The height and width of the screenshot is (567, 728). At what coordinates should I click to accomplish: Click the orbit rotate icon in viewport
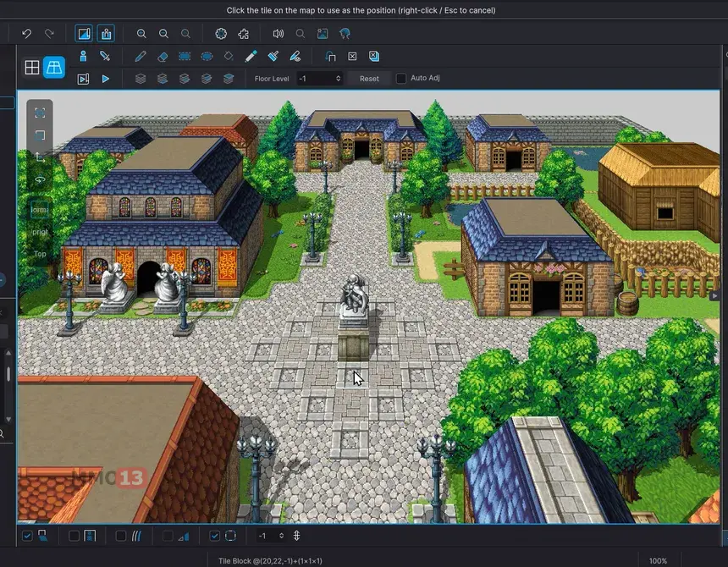40,179
